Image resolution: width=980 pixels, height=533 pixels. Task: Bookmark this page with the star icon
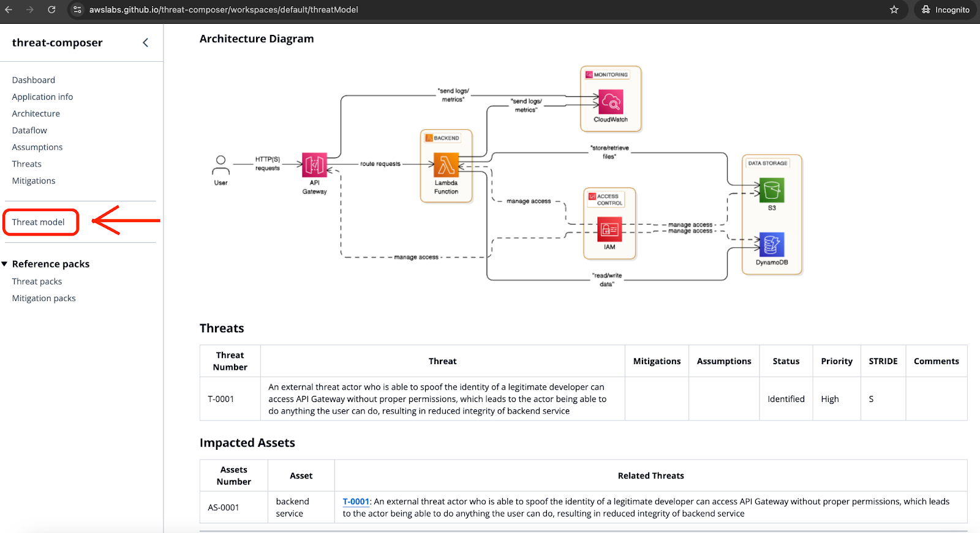(894, 10)
